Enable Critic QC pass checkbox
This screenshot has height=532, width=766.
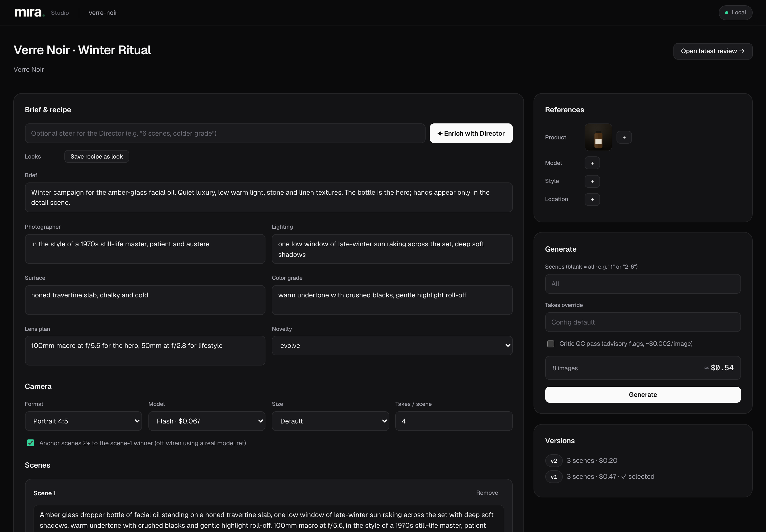pos(551,344)
